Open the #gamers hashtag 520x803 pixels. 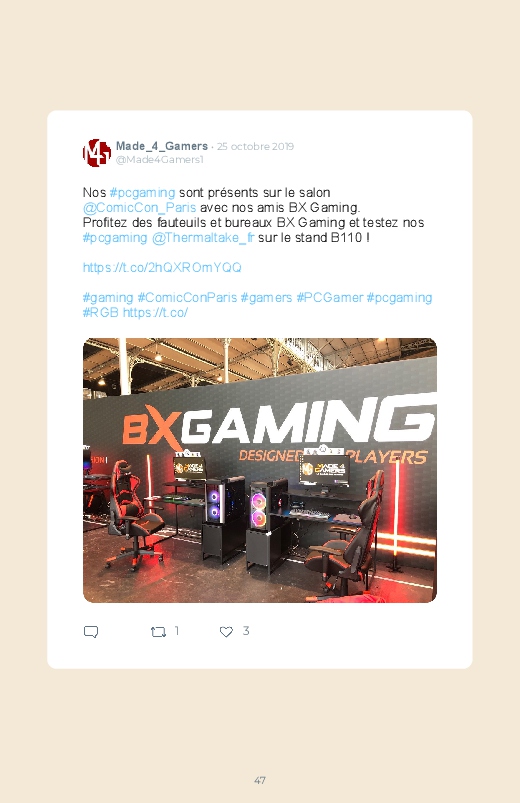click(x=266, y=298)
